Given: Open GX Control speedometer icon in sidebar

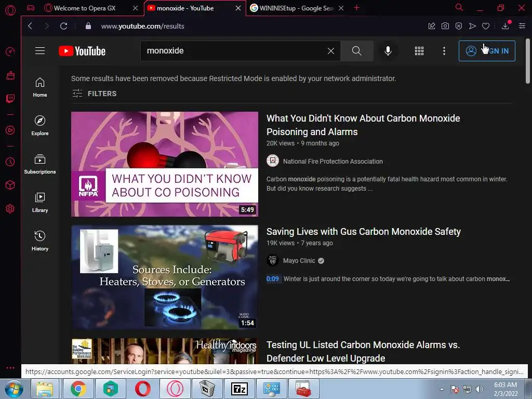Looking at the screenshot, I should point(10,51).
